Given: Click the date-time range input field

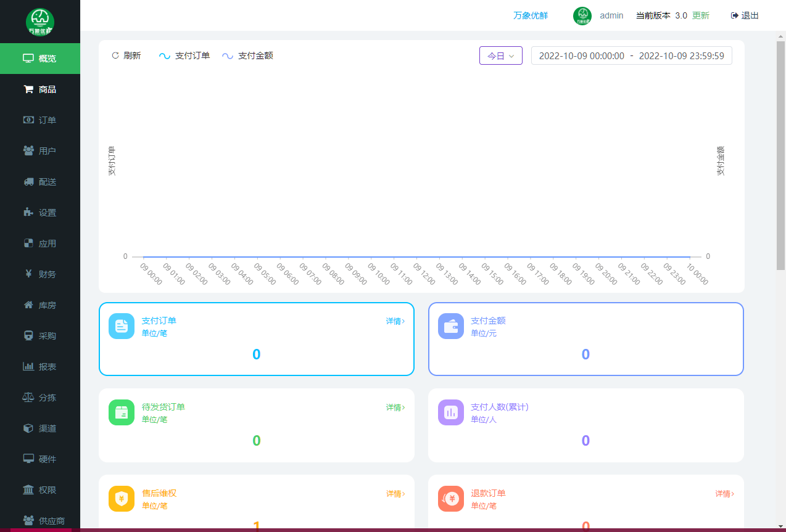Looking at the screenshot, I should pyautogui.click(x=631, y=55).
